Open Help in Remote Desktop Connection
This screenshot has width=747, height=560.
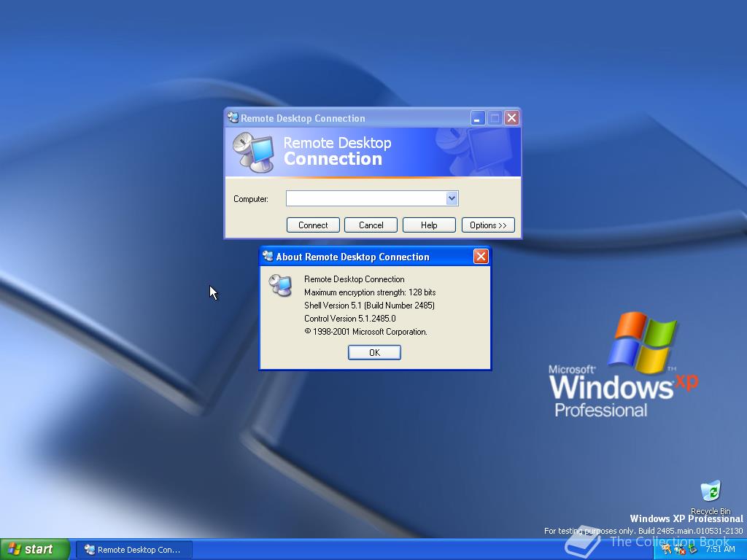(429, 225)
